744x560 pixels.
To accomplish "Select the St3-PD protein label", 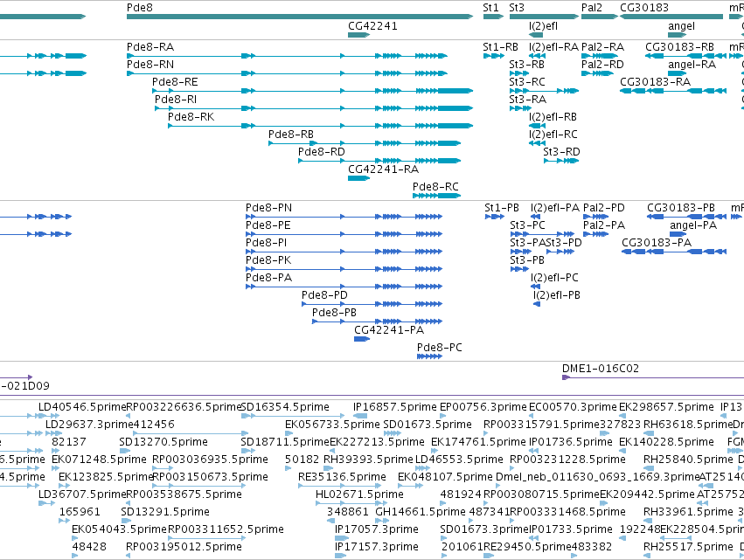I will coord(564,243).
